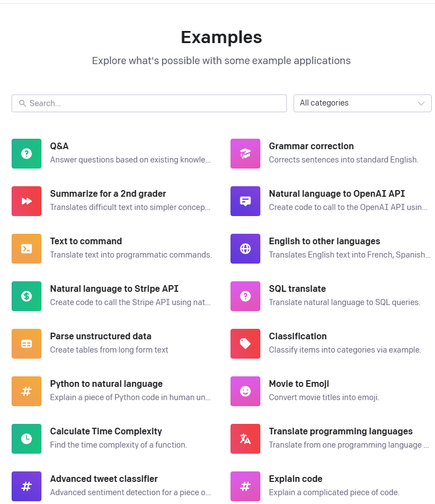Click the search magnifier icon
This screenshot has height=504, width=435.
(x=23, y=103)
